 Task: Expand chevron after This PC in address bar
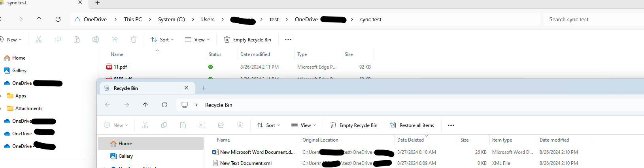[150, 19]
